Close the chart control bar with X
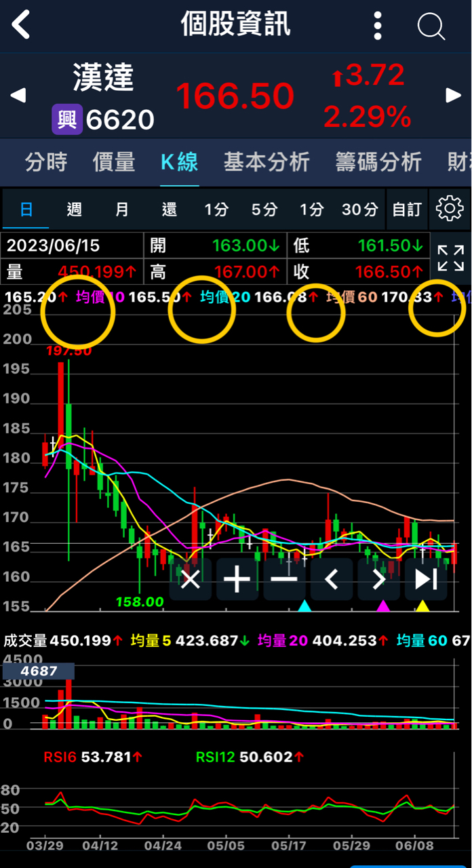The image size is (472, 868). (191, 579)
